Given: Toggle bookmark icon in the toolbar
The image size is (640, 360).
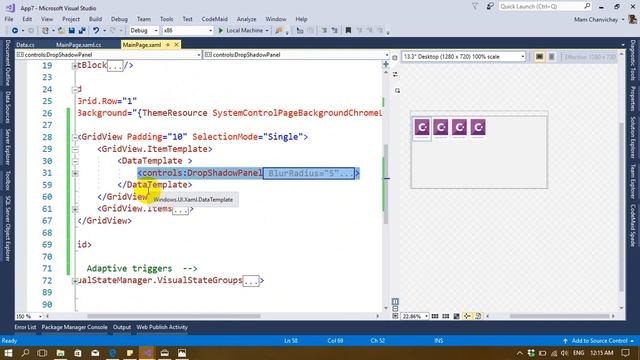Looking at the screenshot, I should [x=348, y=31].
